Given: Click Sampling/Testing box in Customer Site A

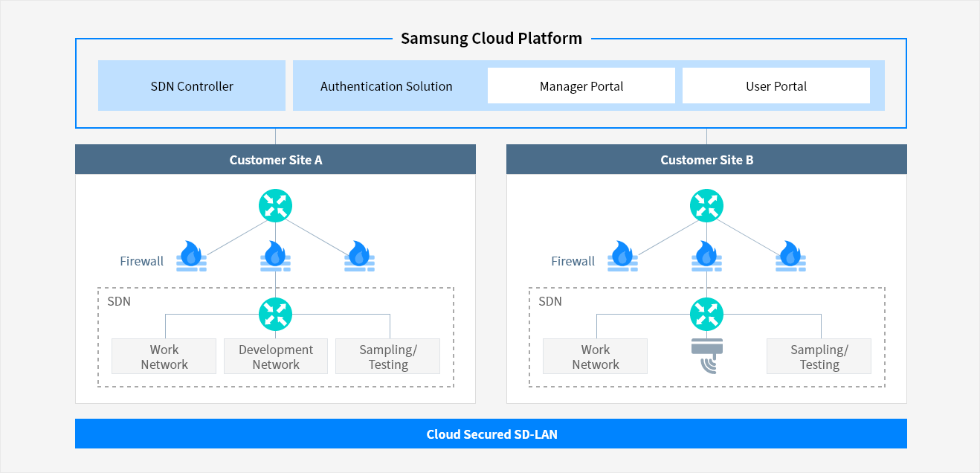Looking at the screenshot, I should [388, 356].
